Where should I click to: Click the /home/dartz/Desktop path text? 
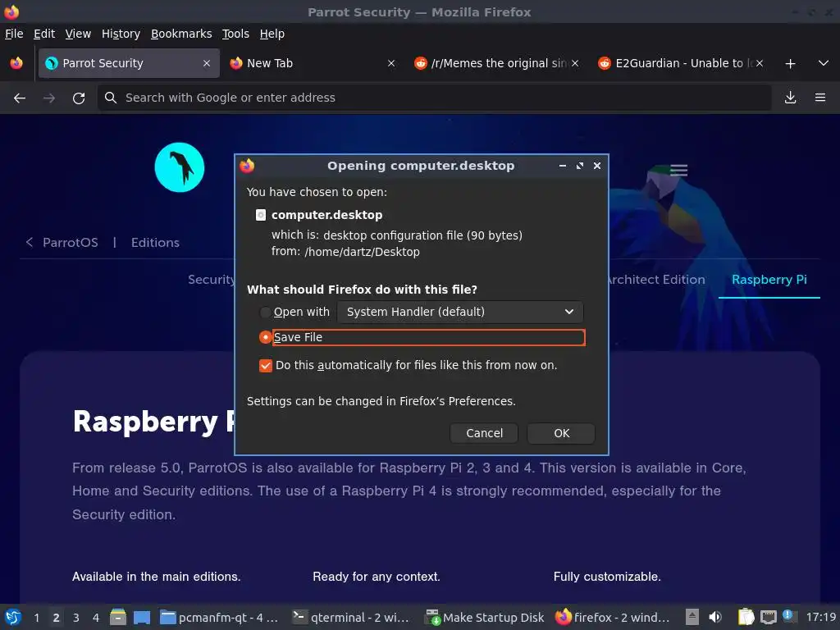point(362,252)
